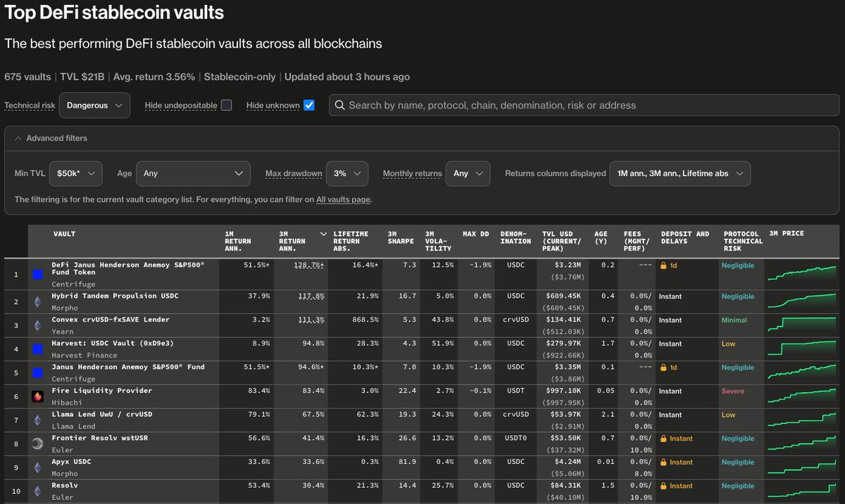Viewport: 845px width, 504px height.
Task: Click the 3M price chart for Fire Liquidity Provider
Action: tap(801, 396)
